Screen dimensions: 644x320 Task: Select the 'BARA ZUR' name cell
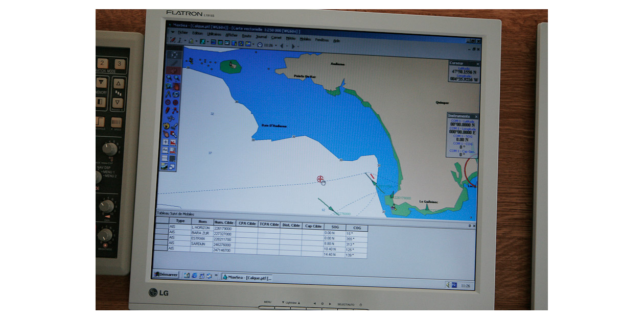click(x=202, y=233)
